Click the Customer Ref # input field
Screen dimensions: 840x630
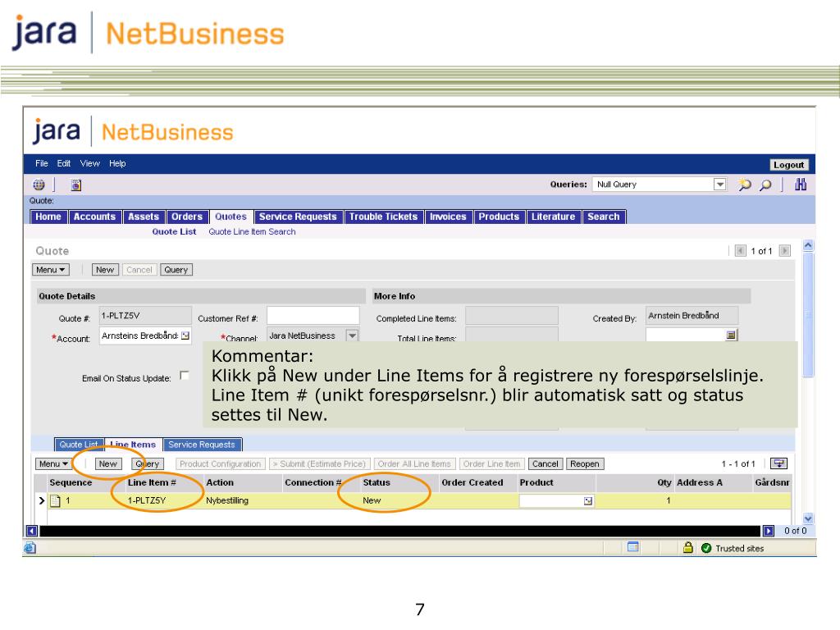pyautogui.click(x=313, y=316)
